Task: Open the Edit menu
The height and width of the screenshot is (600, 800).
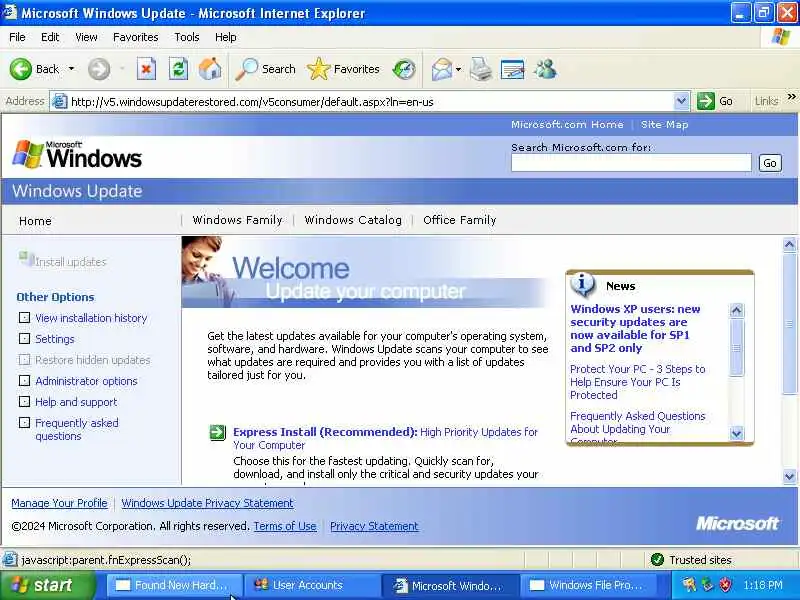Action: coord(50,37)
